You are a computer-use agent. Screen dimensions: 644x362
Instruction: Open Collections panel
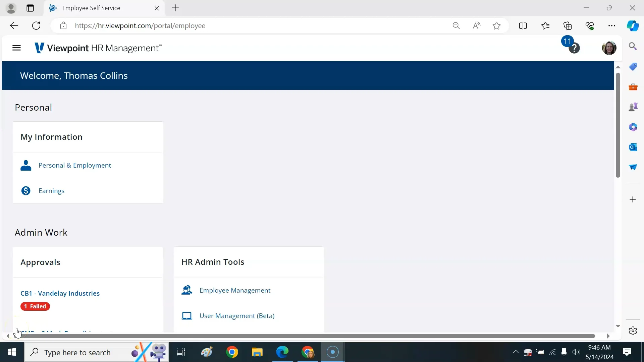[568, 26]
